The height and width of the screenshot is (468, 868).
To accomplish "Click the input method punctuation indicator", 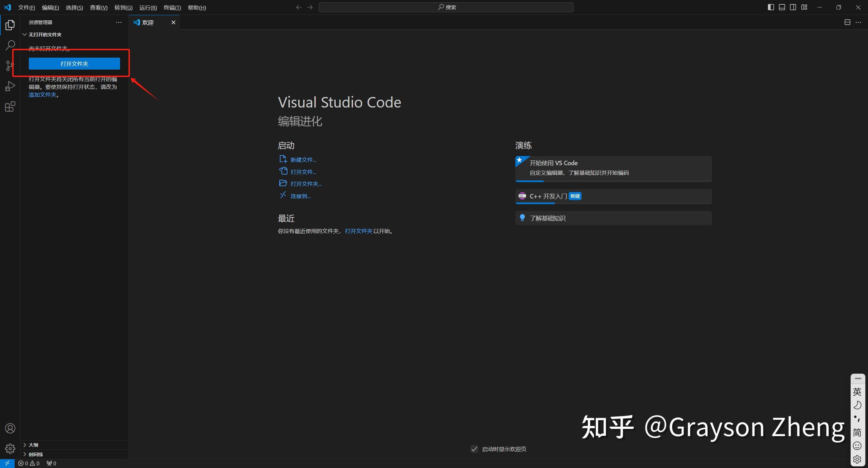I will coord(857,418).
